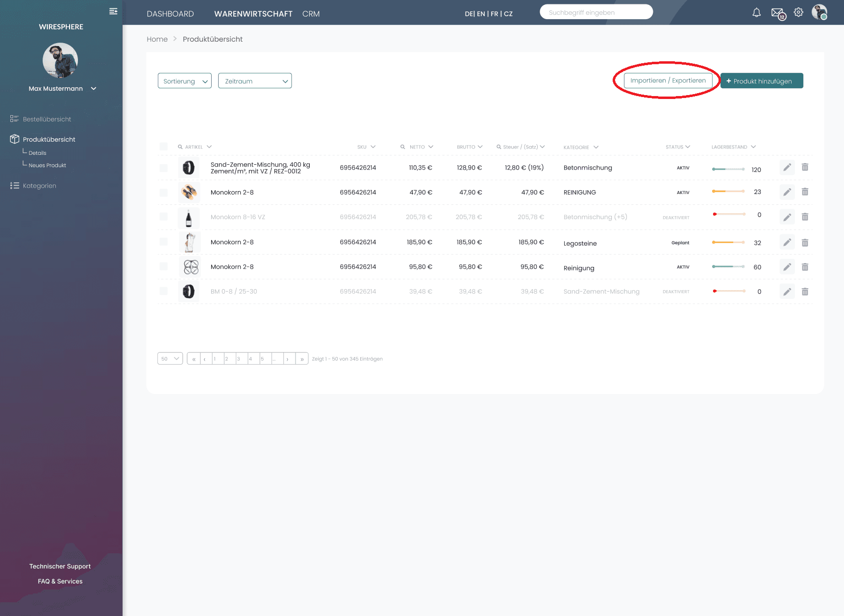The width and height of the screenshot is (844, 616).
Task: Toggle the select-all checkbox in table header
Action: coord(164,147)
